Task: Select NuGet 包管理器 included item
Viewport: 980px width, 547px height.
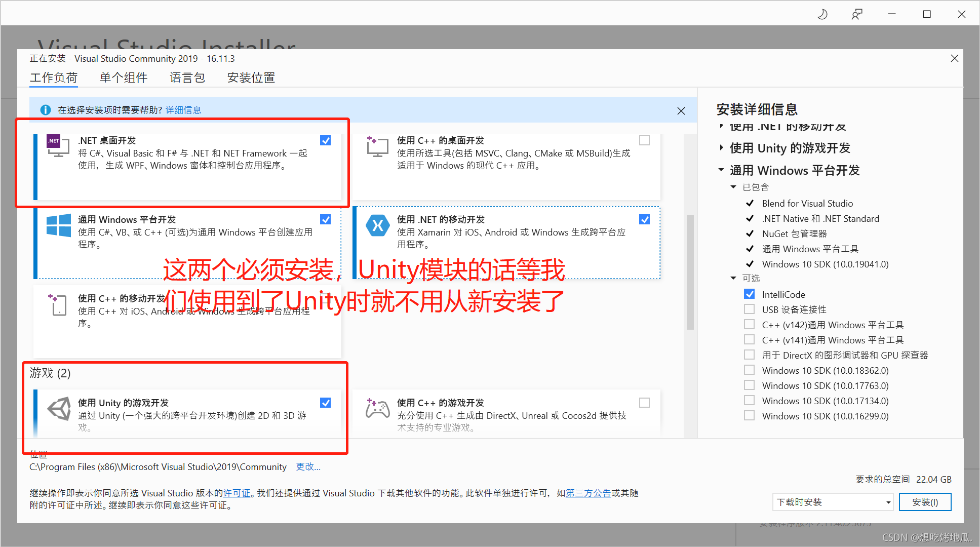Action: click(x=794, y=233)
